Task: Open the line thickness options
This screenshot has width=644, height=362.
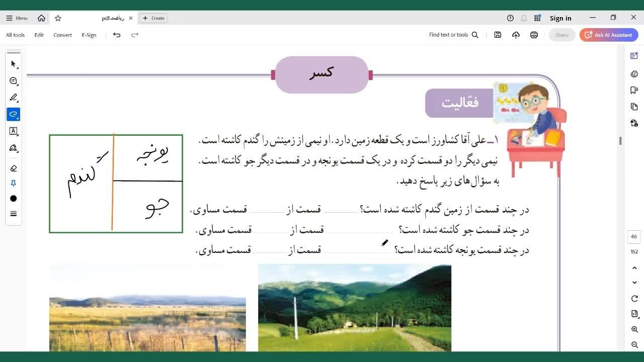Action: (x=14, y=214)
